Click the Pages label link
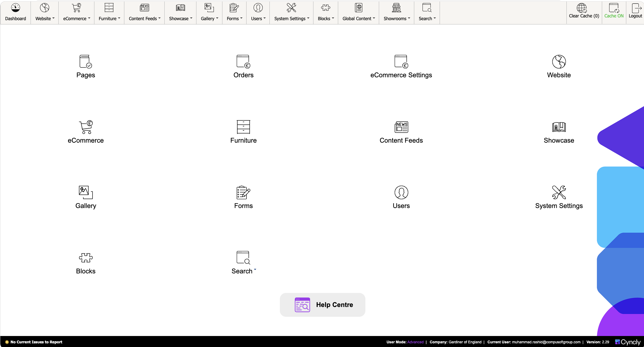644x347 pixels. click(86, 75)
